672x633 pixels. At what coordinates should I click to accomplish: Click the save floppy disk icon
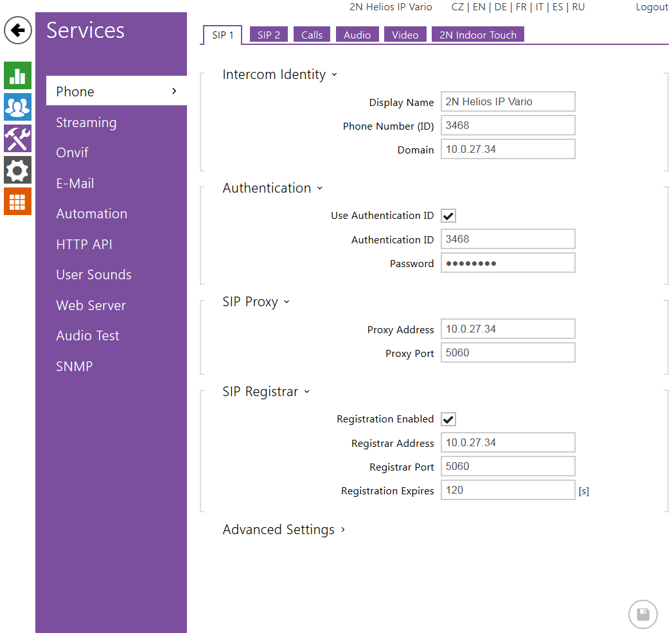[642, 614]
